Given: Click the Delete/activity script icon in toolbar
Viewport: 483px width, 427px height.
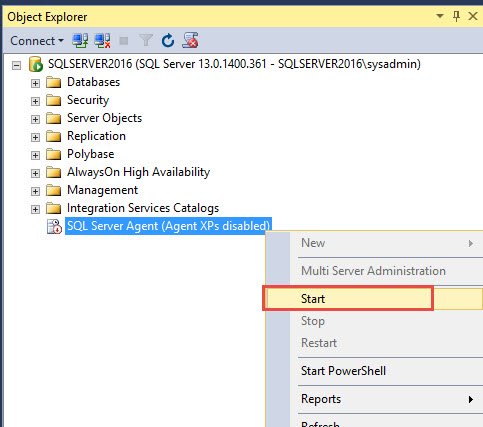Looking at the screenshot, I should pyautogui.click(x=190, y=40).
